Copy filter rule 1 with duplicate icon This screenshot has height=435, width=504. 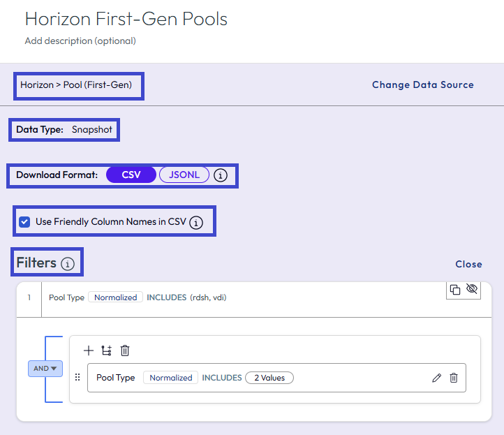pos(455,289)
